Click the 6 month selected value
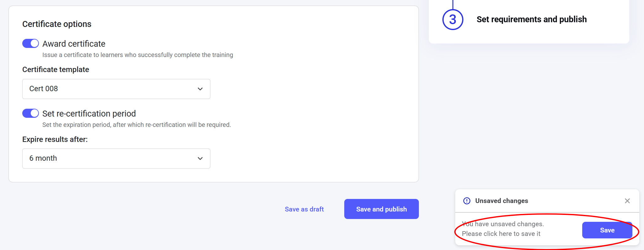This screenshot has width=644, height=250. (x=43, y=159)
